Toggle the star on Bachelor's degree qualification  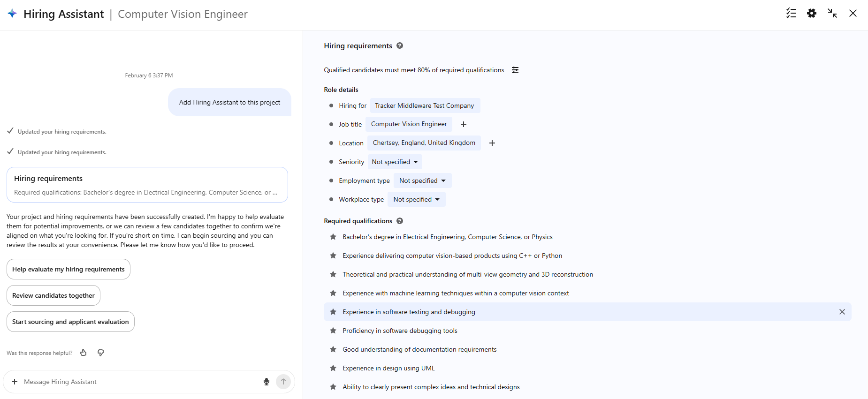tap(333, 237)
